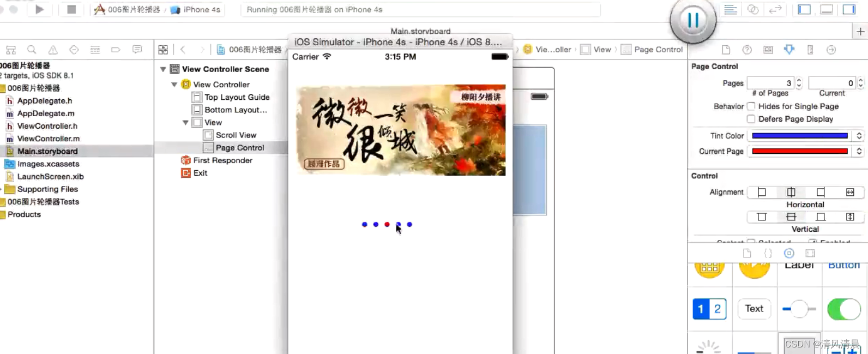This screenshot has height=354, width=868.
Task: Collapse View Controller disclosure triangle in outline
Action: point(174,85)
